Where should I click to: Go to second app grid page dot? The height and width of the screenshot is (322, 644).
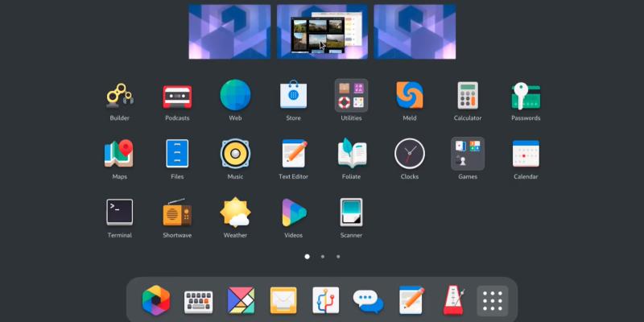322,257
